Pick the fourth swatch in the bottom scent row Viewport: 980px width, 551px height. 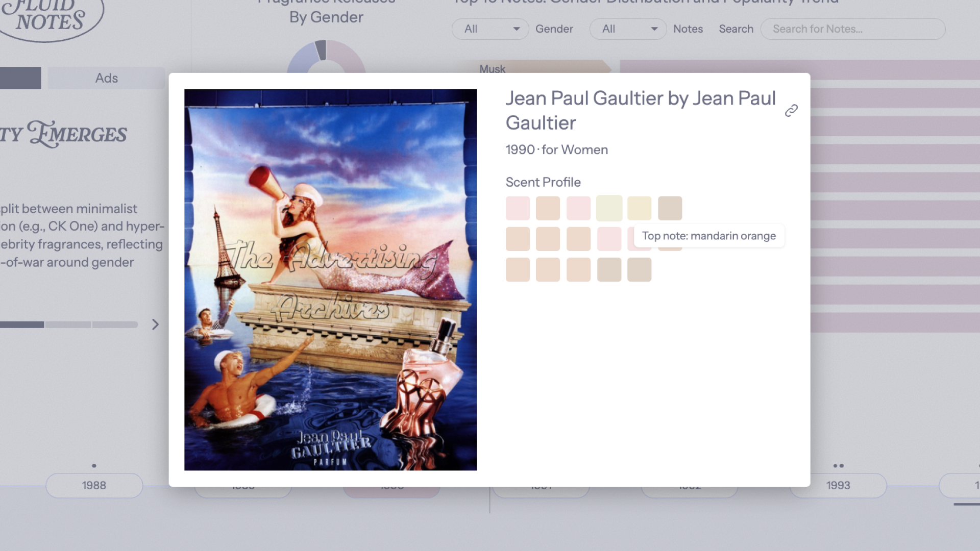point(609,269)
